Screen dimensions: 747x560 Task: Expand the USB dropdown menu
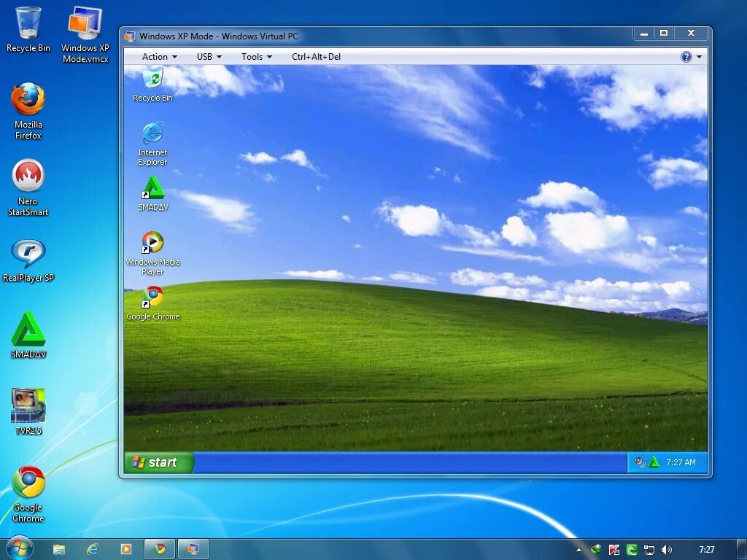coord(209,57)
